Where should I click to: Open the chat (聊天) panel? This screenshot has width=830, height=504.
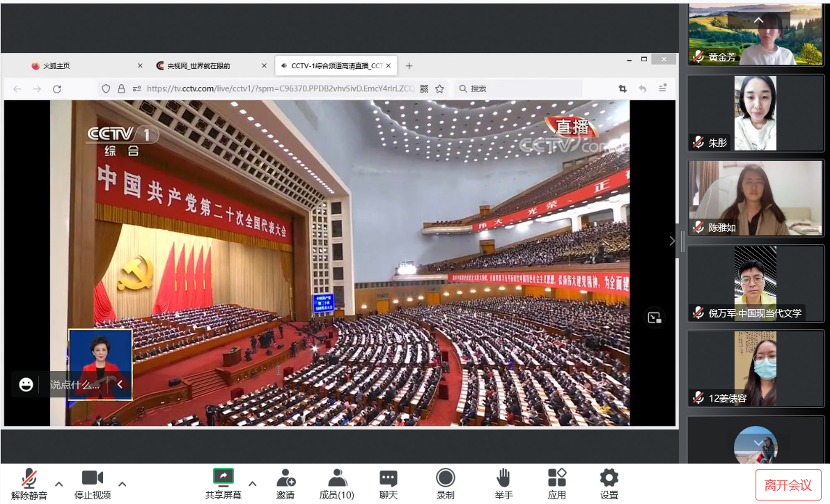[x=388, y=478]
